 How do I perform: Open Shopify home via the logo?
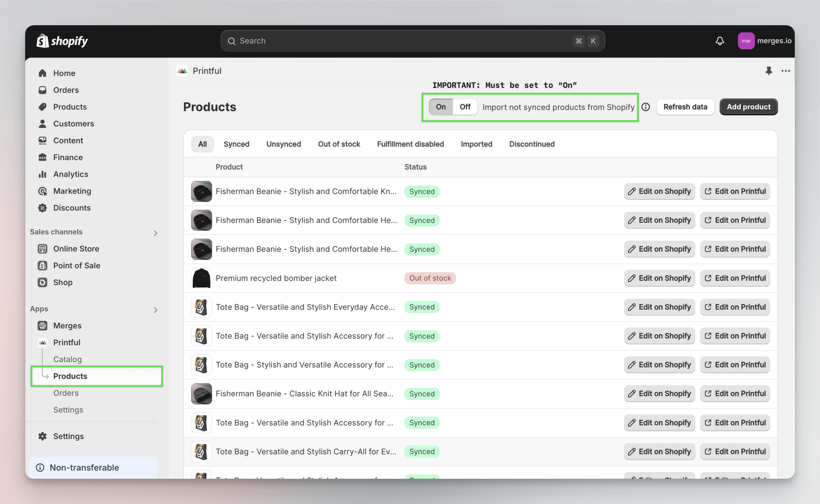point(62,41)
